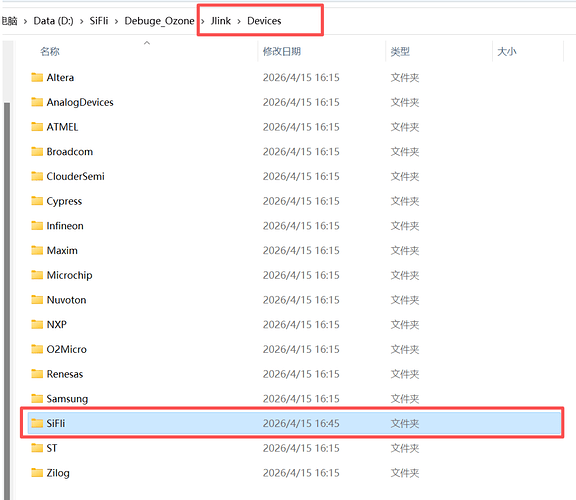The height and width of the screenshot is (500, 576).
Task: Click the Microchip folder name
Action: pos(70,275)
